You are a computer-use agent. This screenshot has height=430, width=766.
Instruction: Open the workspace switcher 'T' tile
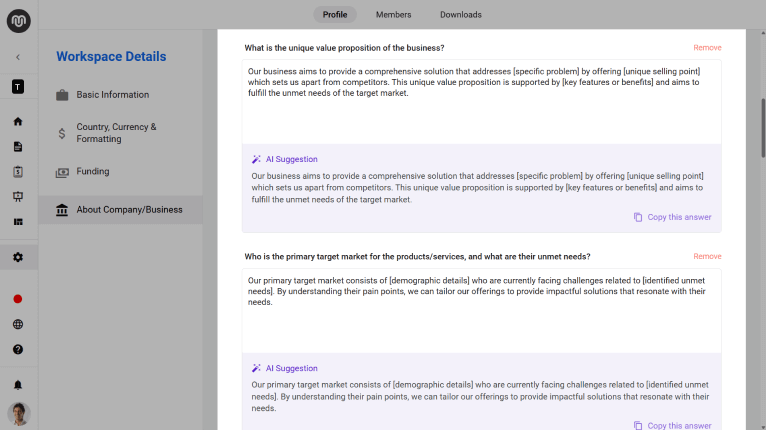18,87
